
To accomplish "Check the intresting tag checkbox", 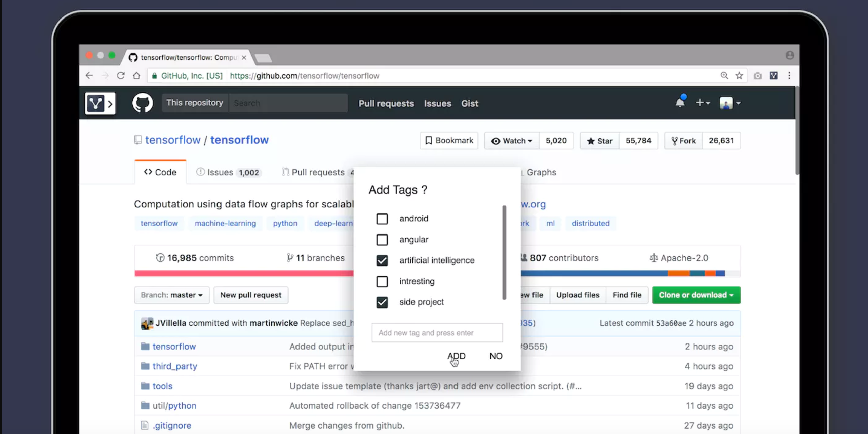I will (x=382, y=282).
